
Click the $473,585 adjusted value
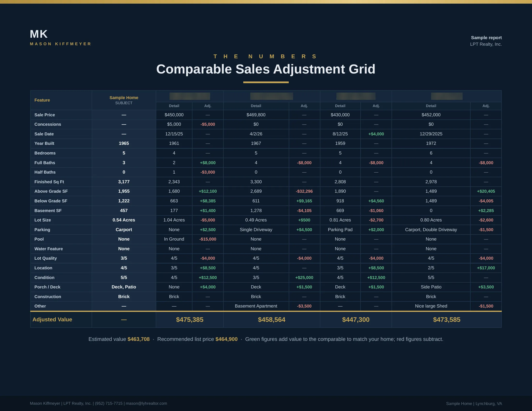point(447,320)
